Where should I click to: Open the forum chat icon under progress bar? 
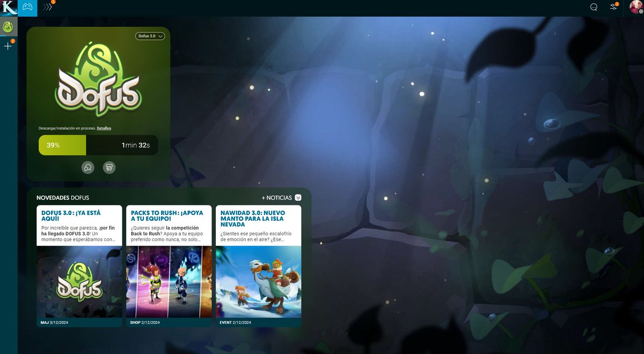[87, 167]
